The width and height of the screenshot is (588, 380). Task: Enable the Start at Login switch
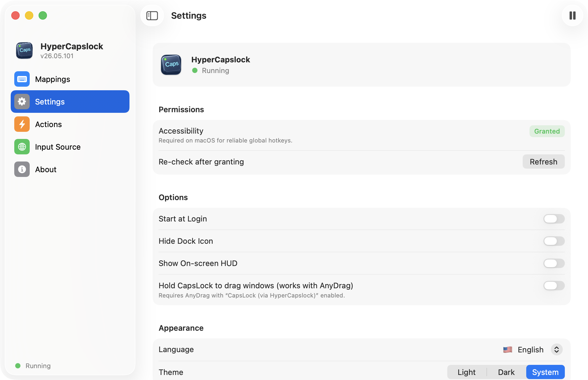point(554,219)
